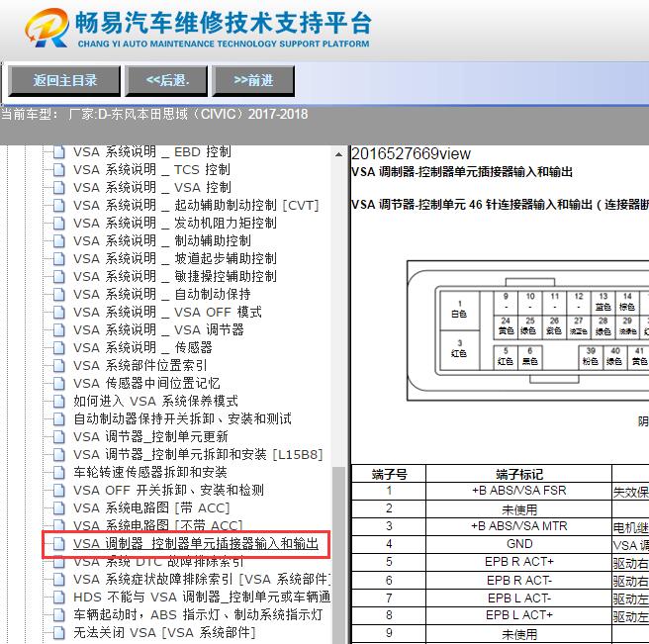Click the >>前进 forward button
649x644 pixels.
tap(253, 80)
